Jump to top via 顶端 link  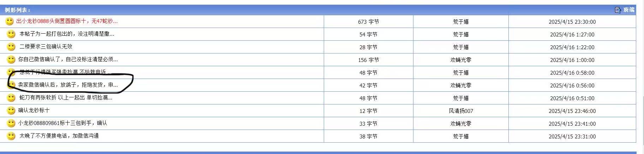[628, 10]
